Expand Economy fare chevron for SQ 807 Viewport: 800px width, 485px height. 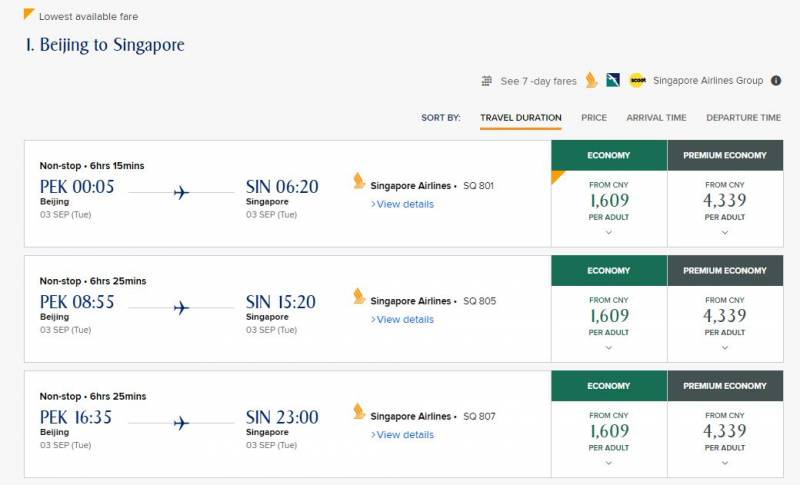(609, 463)
